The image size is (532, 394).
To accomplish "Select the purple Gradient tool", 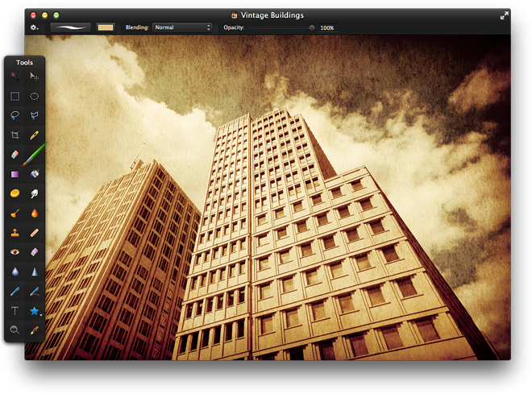I will pos(15,174).
